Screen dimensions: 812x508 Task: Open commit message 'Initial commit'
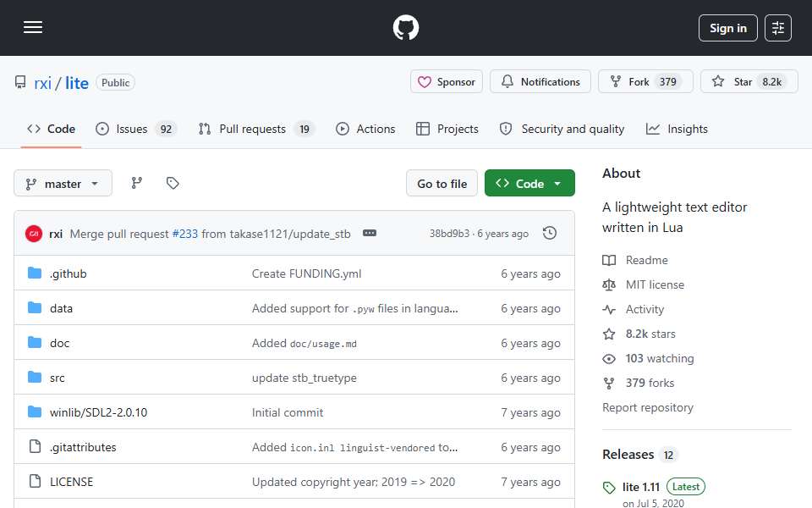[x=288, y=412]
